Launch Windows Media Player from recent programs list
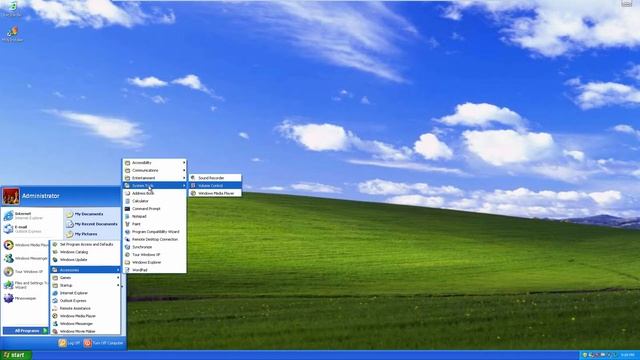The height and width of the screenshot is (360, 640). pos(25,245)
